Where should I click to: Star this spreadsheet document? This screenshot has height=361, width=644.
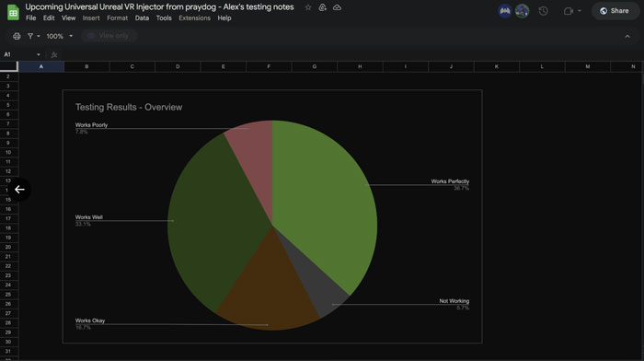pyautogui.click(x=308, y=7)
